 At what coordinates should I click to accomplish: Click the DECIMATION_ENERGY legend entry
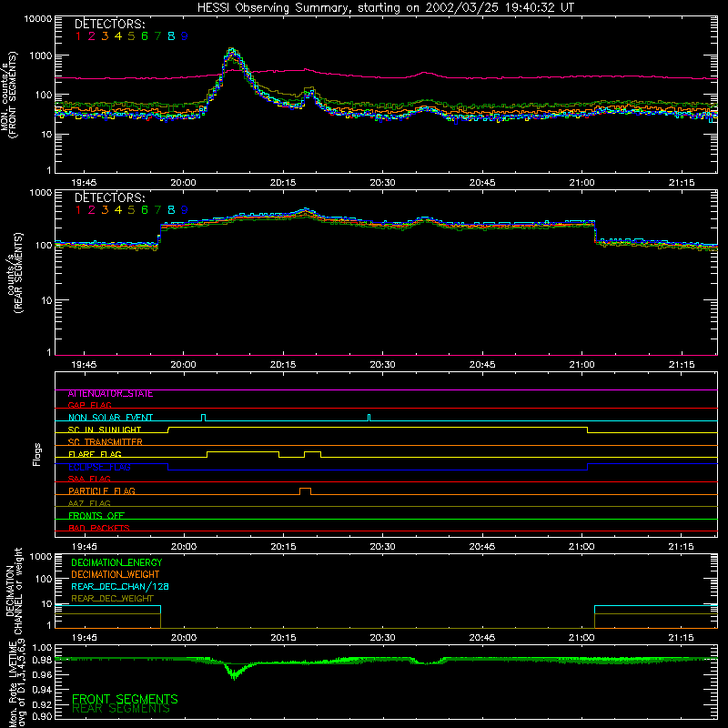116,562
